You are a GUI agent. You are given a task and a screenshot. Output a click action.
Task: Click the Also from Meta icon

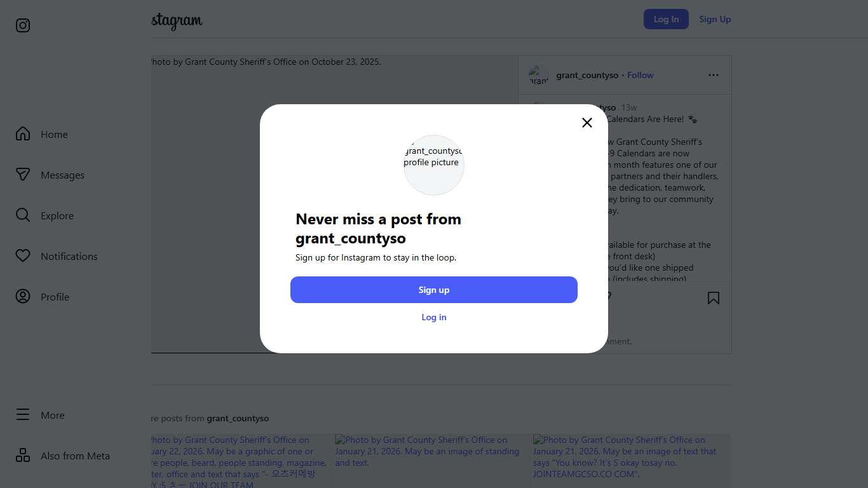[23, 456]
